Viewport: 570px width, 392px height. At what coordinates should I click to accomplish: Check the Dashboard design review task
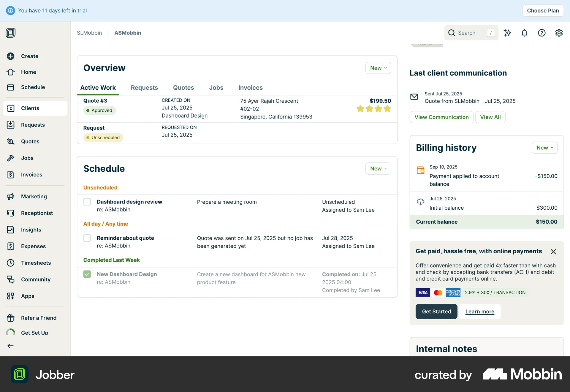click(87, 202)
